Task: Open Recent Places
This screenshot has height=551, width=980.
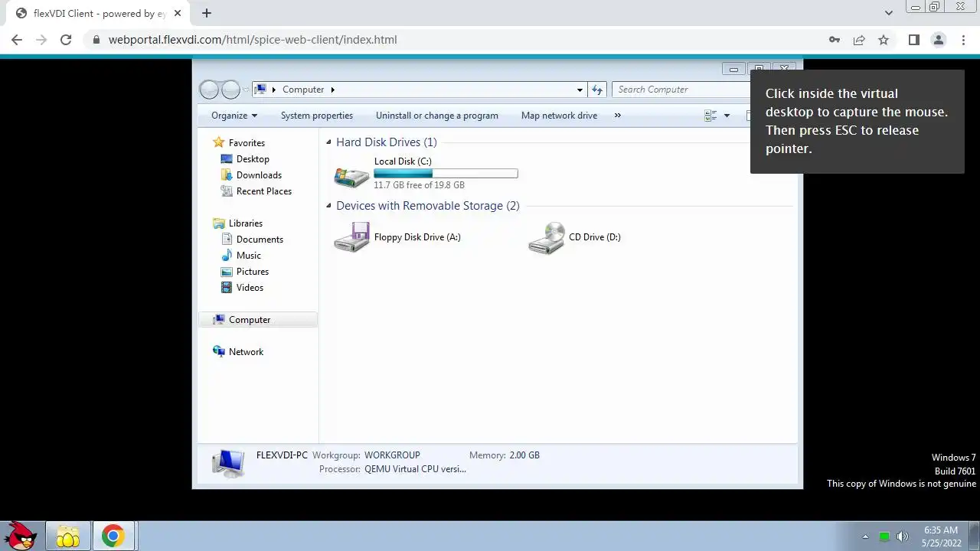Action: coord(264,191)
